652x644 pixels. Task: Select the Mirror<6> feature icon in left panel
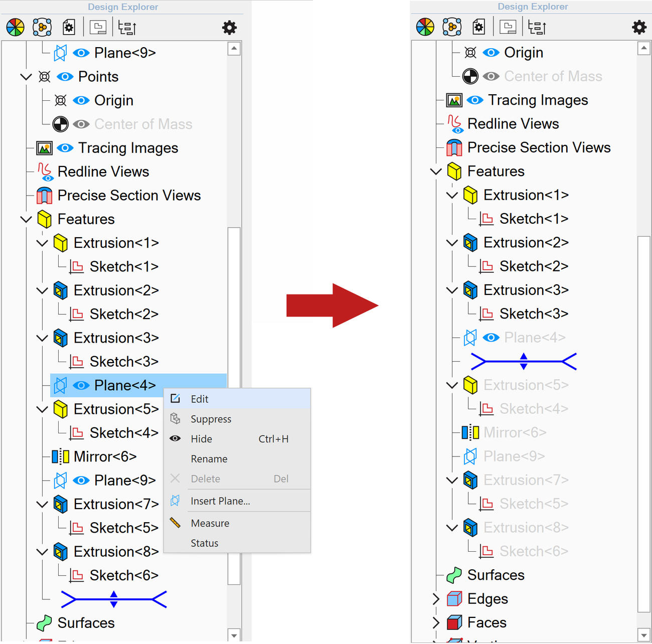pyautogui.click(x=61, y=456)
